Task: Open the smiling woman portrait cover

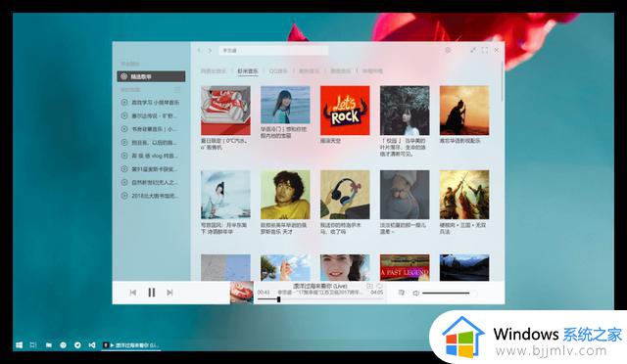Action: point(345,267)
